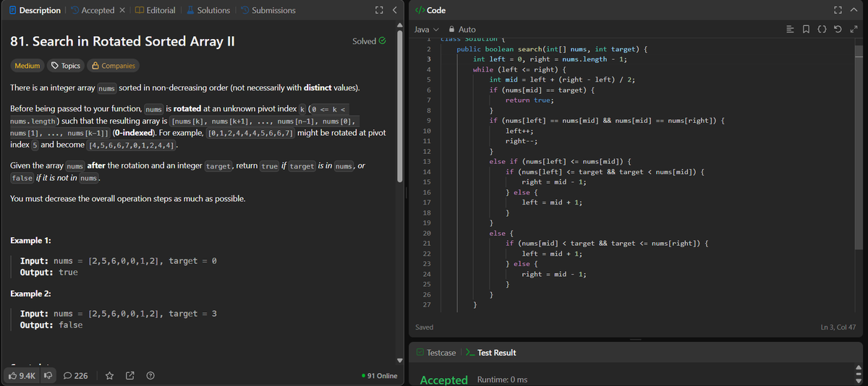This screenshot has height=386, width=868.
Task: Click line number 13 in the gutter
Action: click(427, 160)
